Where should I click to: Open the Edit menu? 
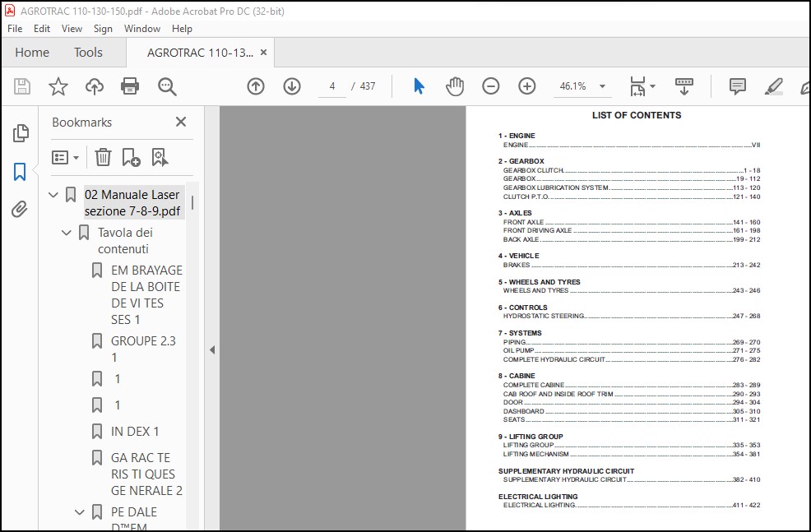click(x=41, y=29)
